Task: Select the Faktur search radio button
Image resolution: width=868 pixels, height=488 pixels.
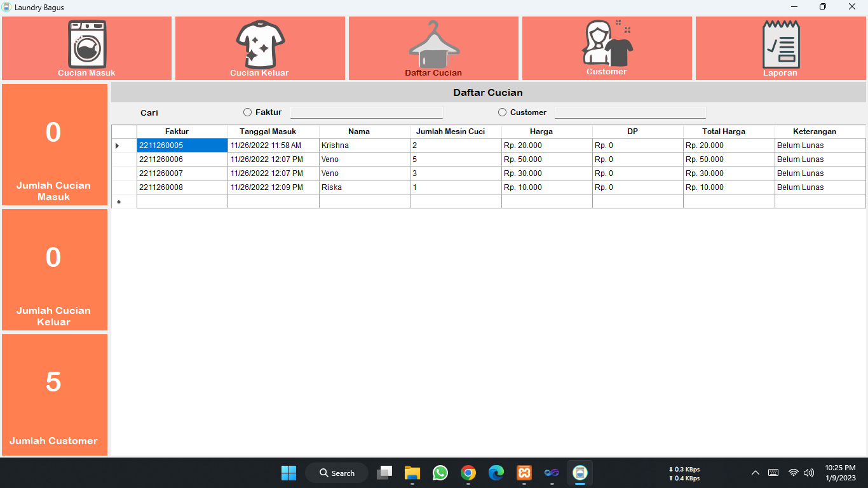Action: click(247, 112)
